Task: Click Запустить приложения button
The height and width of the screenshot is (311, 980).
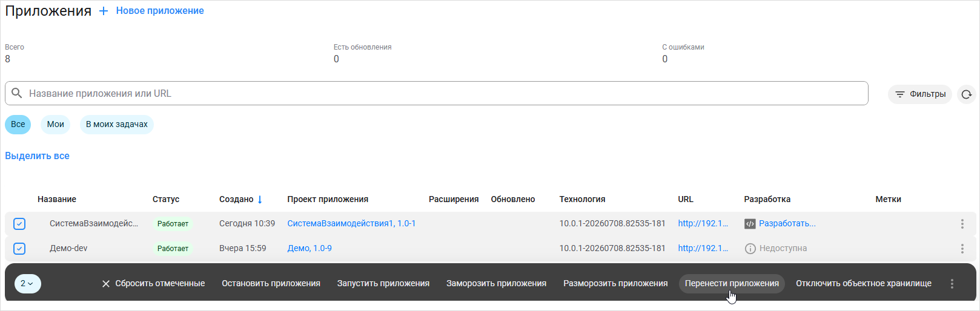Action: (383, 284)
